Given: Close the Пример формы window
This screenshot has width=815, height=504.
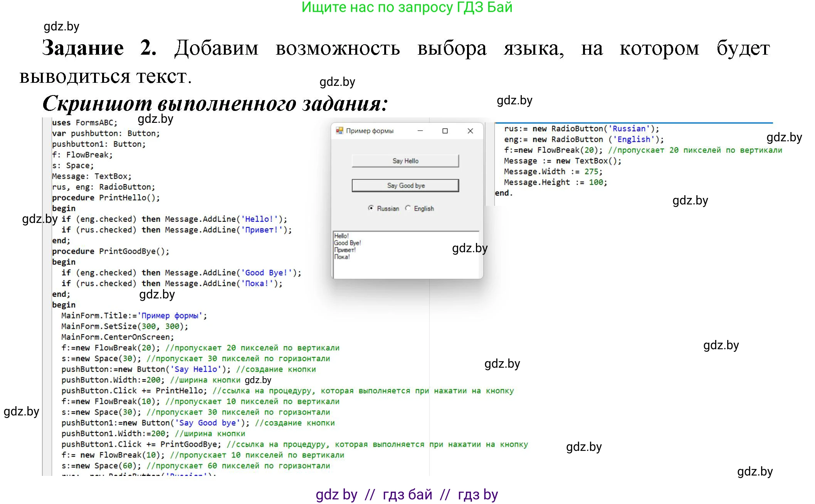Looking at the screenshot, I should (470, 131).
